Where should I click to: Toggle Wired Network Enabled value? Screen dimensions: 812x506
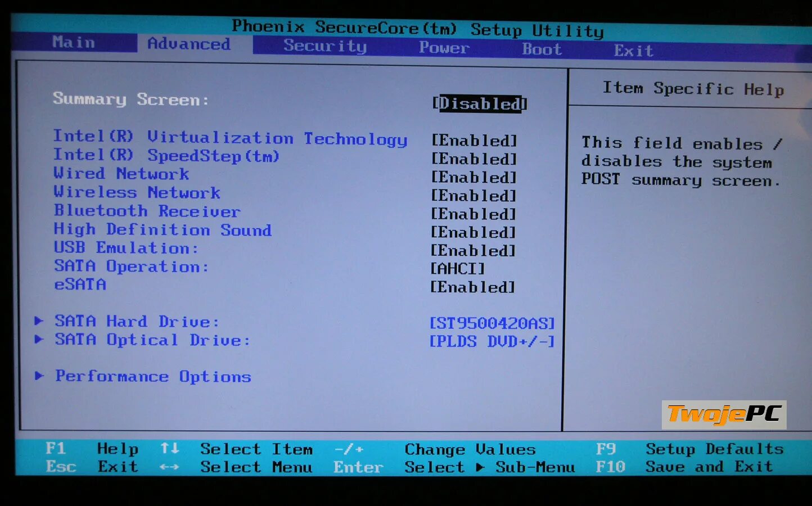pyautogui.click(x=474, y=178)
